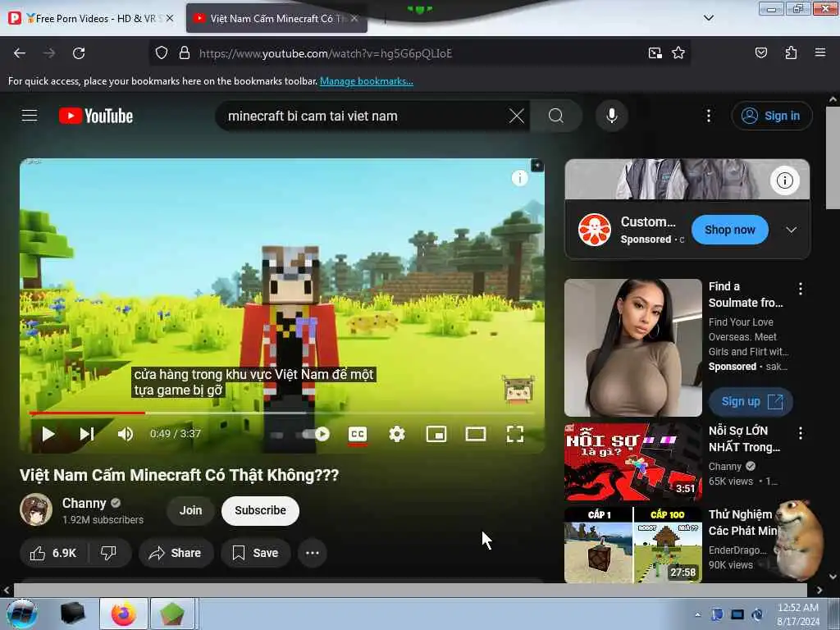Search with your voice microphone icon

[x=612, y=116]
